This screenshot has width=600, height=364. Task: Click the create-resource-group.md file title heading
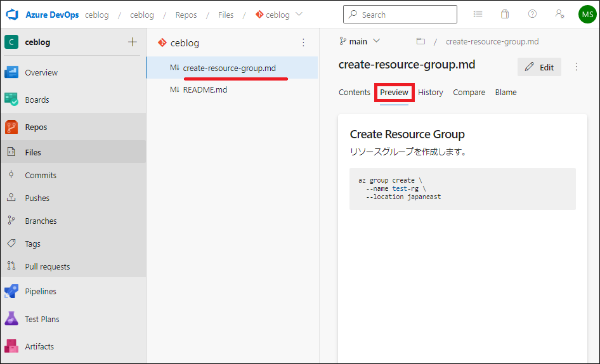(407, 65)
